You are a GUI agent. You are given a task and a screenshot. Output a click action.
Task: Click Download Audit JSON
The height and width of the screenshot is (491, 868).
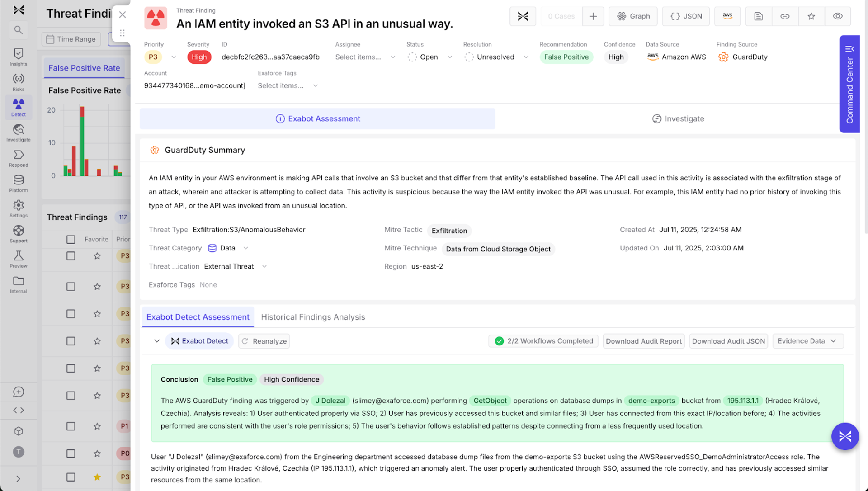click(x=728, y=341)
